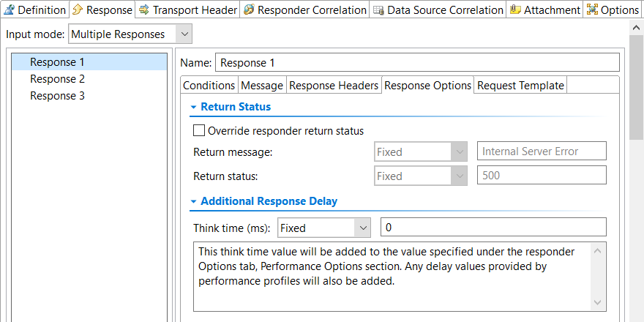Switch to the Message tab
This screenshot has width=644, height=322.
[262, 85]
